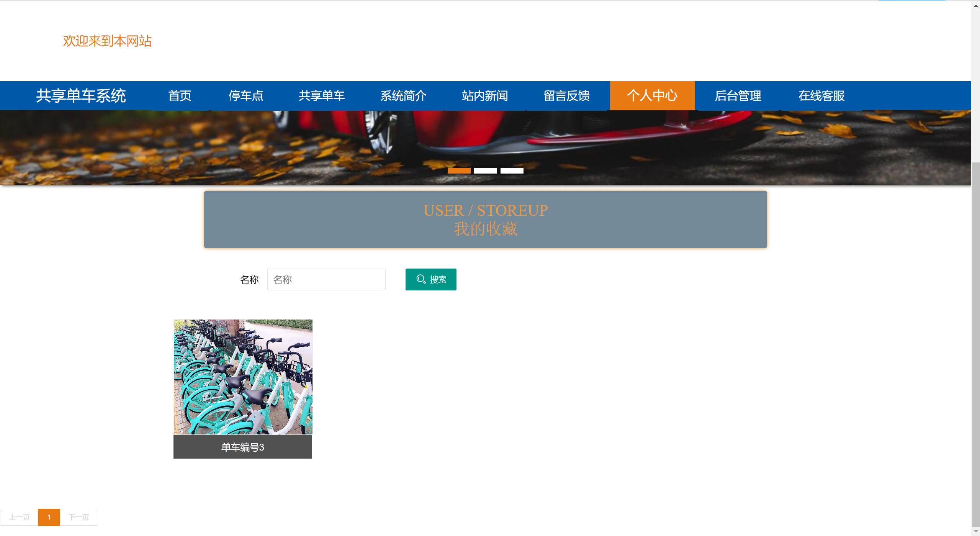This screenshot has height=536, width=980.
Task: Select the 系统简介 menu item
Action: click(x=403, y=96)
